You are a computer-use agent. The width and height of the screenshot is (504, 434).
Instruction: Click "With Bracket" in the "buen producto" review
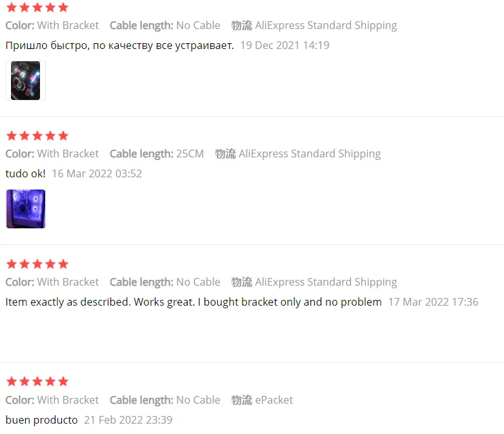tap(68, 400)
